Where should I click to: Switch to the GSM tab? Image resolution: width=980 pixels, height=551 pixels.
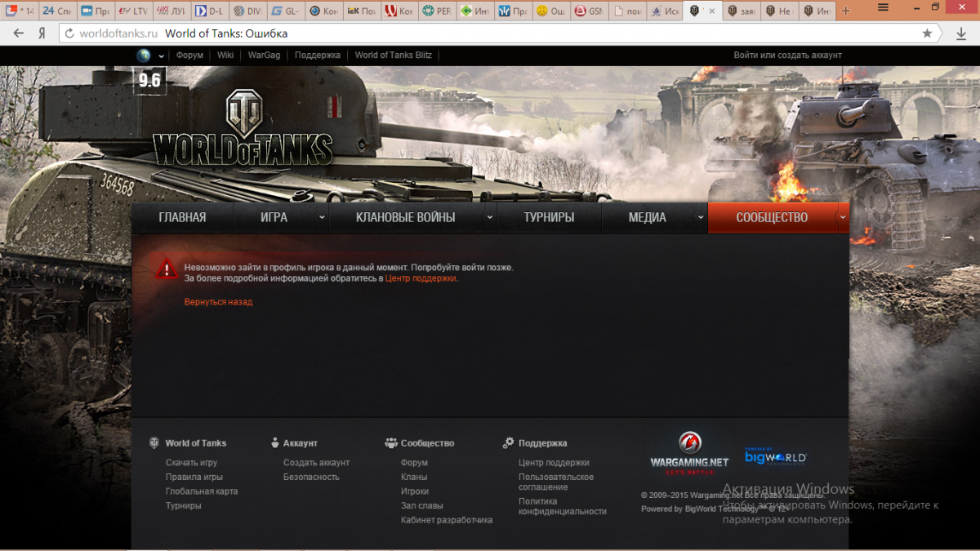pyautogui.click(x=588, y=11)
